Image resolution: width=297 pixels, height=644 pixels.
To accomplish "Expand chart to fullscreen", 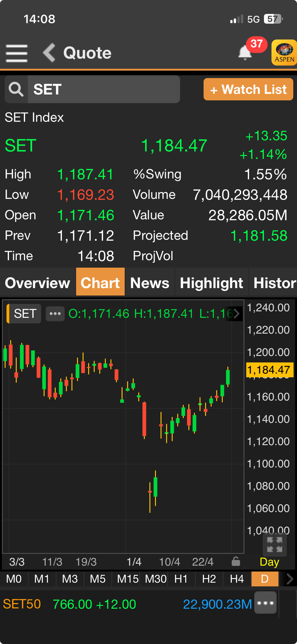I will [274, 545].
